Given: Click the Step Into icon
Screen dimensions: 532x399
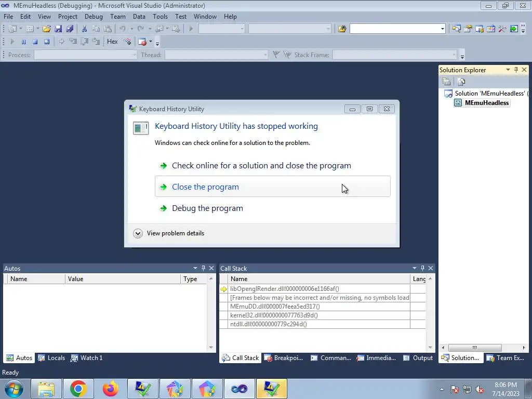Looking at the screenshot, I should pyautogui.click(x=73, y=42).
